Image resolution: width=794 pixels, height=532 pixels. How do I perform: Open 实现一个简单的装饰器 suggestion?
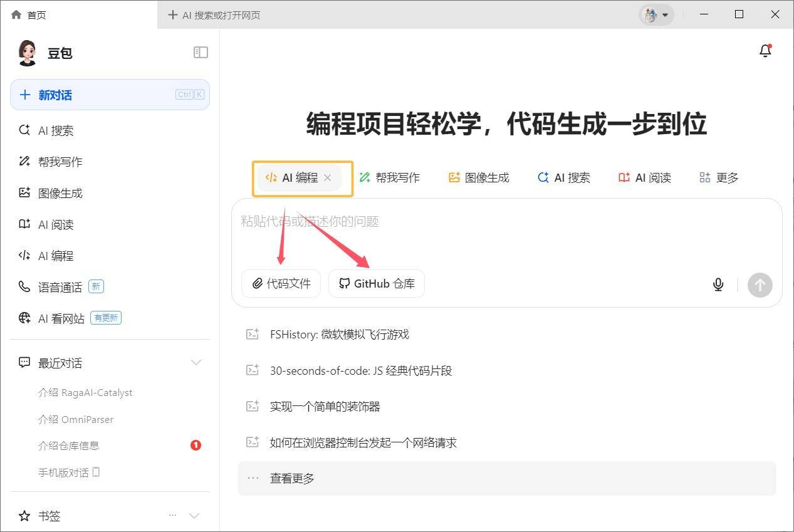point(506,406)
